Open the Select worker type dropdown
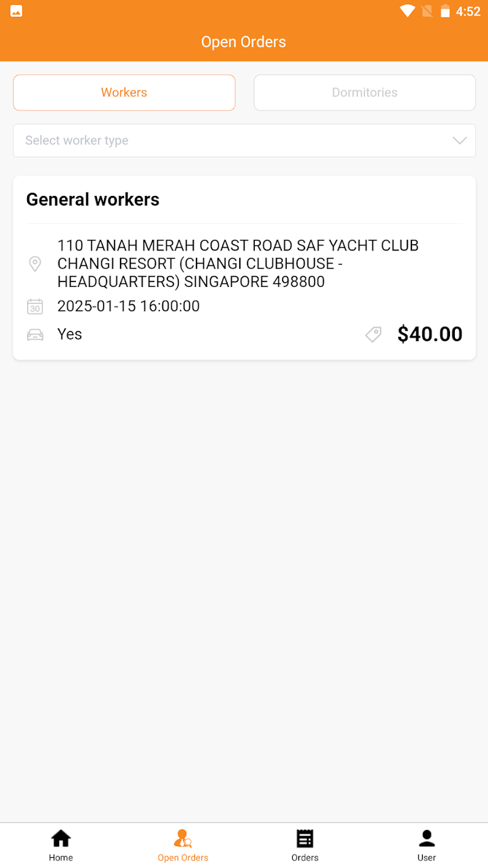Image resolution: width=488 pixels, height=868 pixels. pyautogui.click(x=229, y=140)
